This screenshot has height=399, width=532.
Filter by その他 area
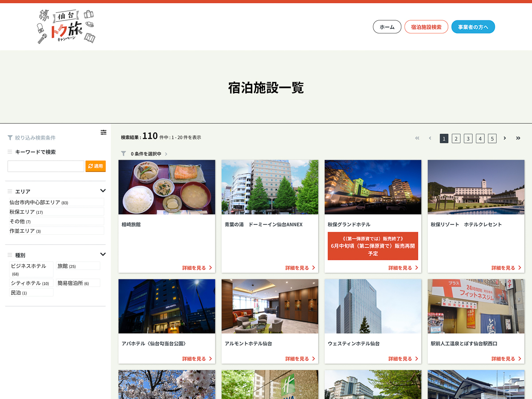pos(56,221)
